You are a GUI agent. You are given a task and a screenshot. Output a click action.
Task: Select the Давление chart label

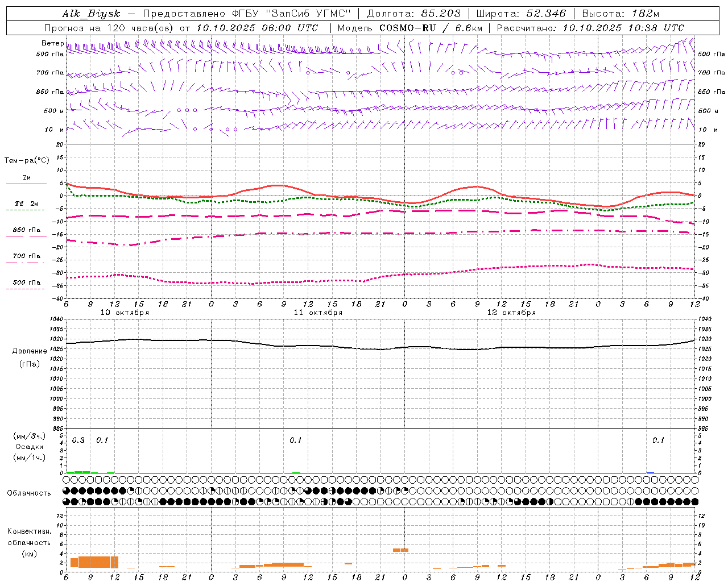(30, 351)
